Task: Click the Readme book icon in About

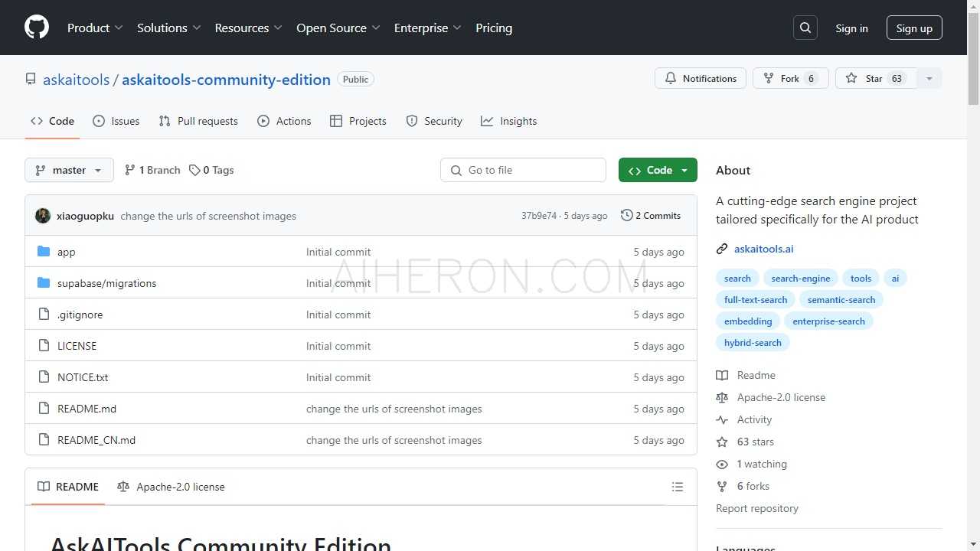Action: click(722, 375)
